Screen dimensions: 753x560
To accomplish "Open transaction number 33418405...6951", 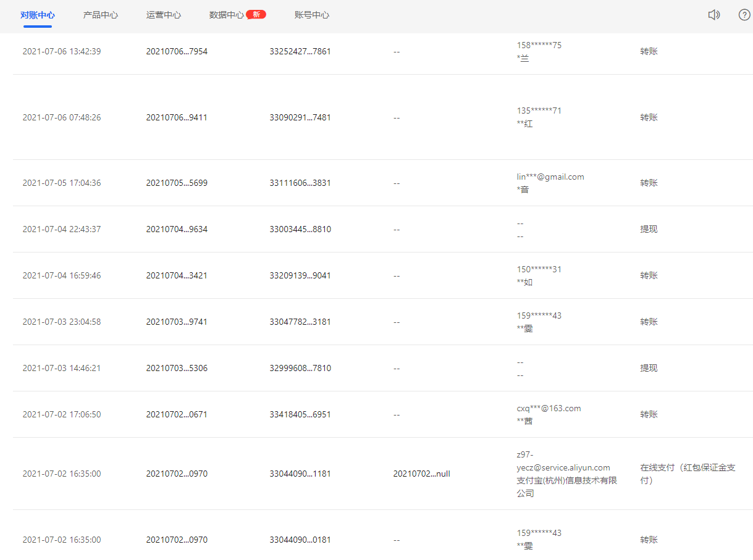I will (300, 414).
